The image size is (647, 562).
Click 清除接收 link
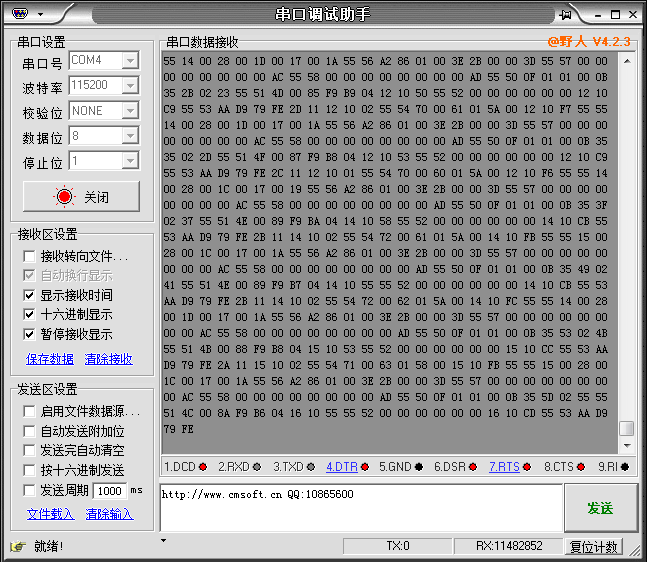[x=109, y=359]
